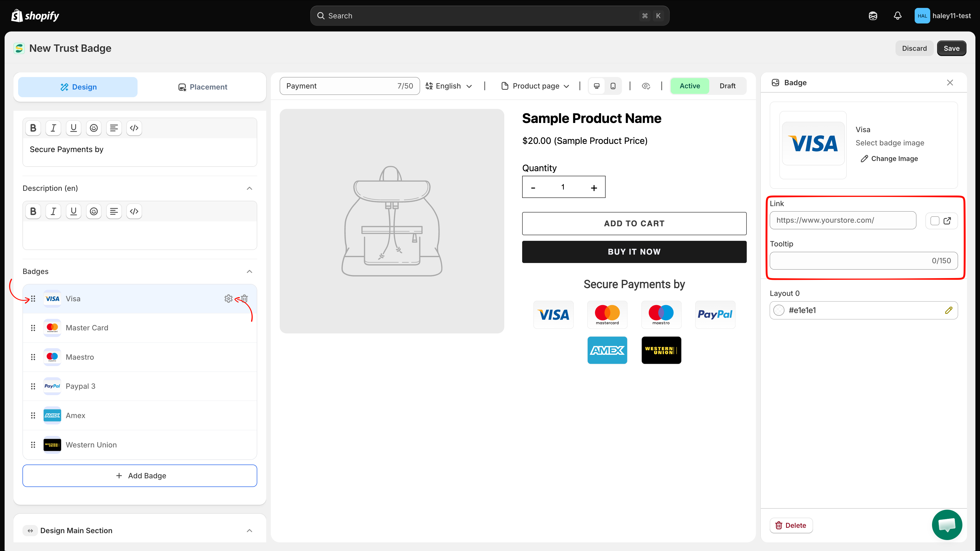The image size is (980, 551).
Task: Enable open link in new tab checkbox
Action: pos(935,221)
